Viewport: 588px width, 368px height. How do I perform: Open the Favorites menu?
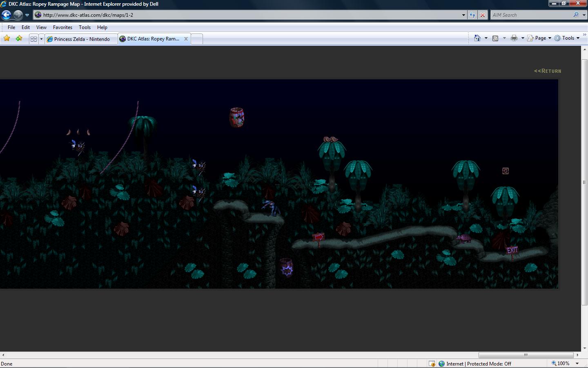(x=62, y=27)
